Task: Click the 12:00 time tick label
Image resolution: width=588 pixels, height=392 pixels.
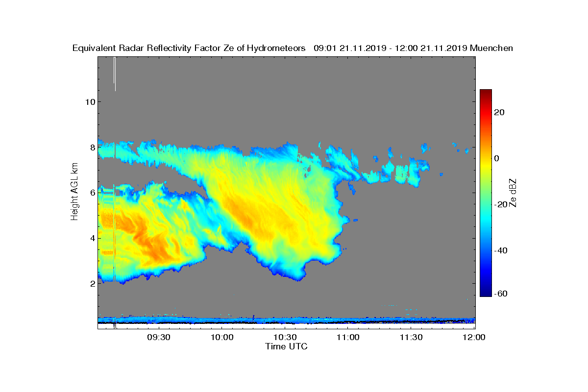Action: tap(474, 337)
